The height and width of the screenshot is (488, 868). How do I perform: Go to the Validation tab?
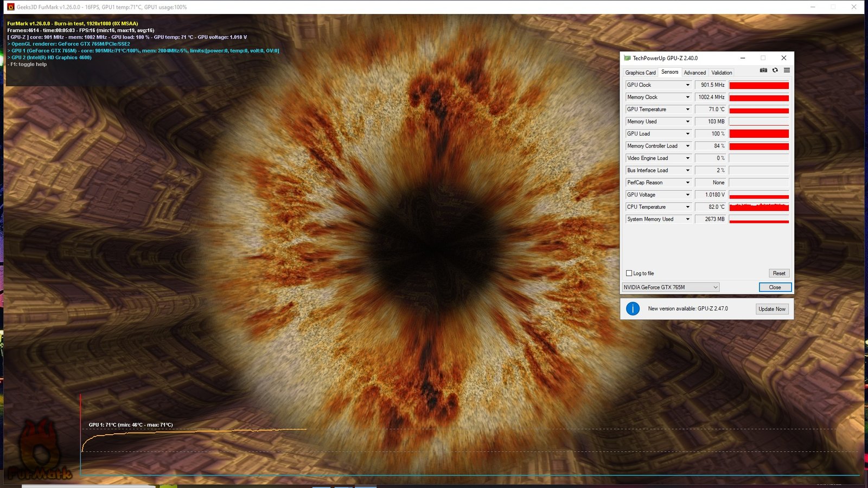click(722, 73)
